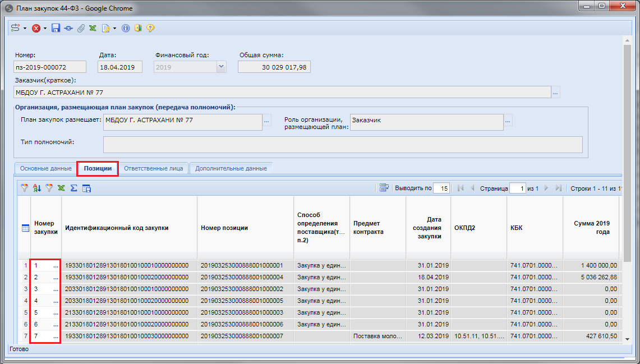Click the save floppy disk icon
This screenshot has height=364, width=640.
pos(56,28)
